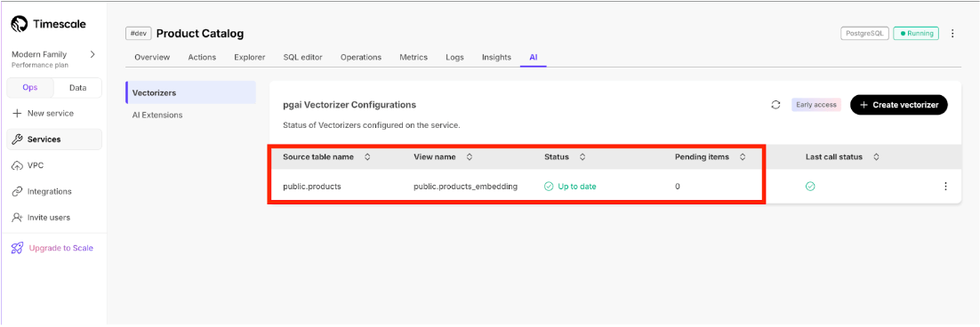Viewport: 980px width, 327px height.
Task: Click the PostgreSQL badge
Action: click(864, 34)
